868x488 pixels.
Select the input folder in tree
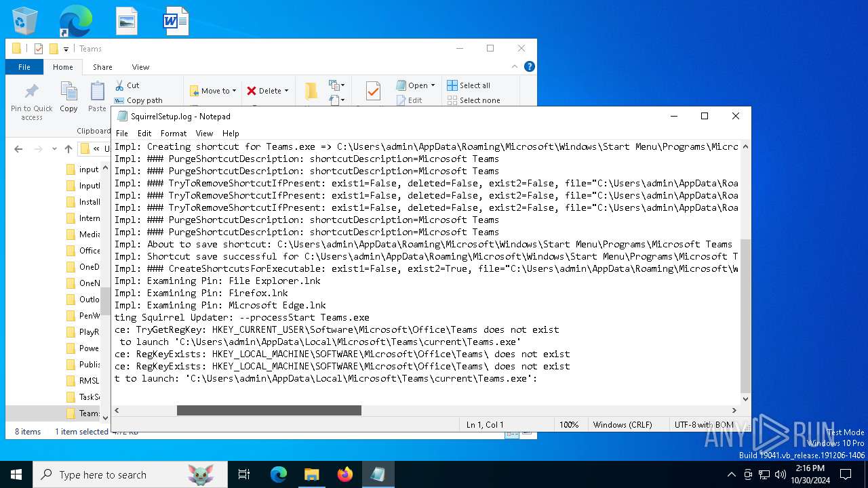tap(83, 169)
